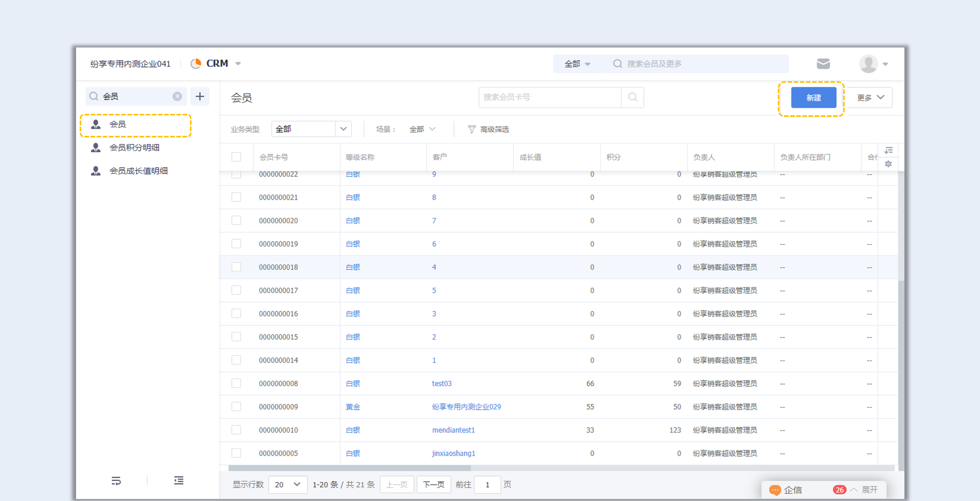Click the plus icon beside sidebar search

point(200,96)
